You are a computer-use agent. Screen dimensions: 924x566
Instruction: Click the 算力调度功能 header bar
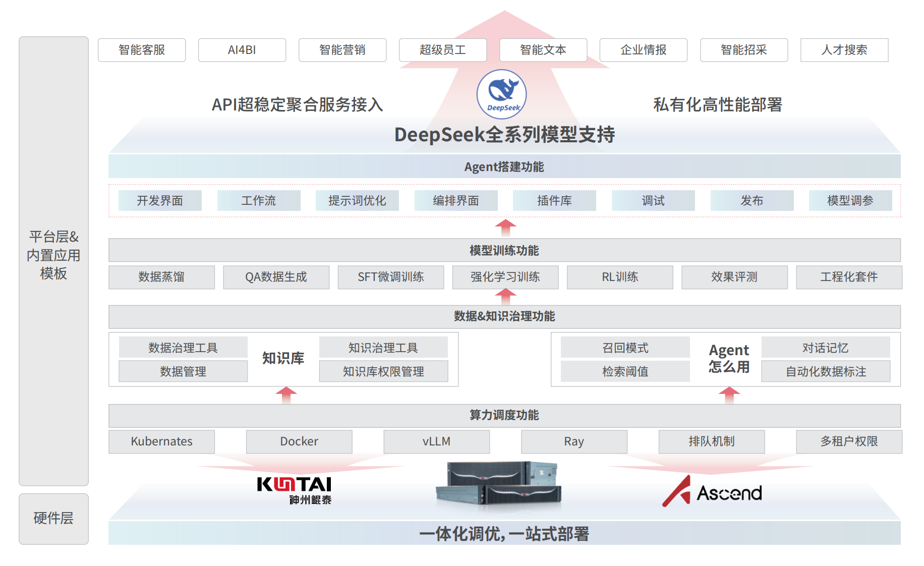[x=504, y=415]
